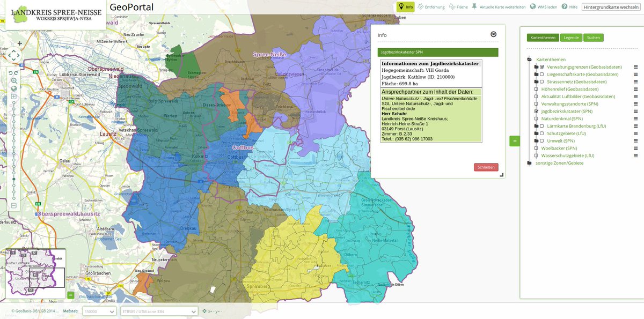Click the previous view undo arrow

tap(10, 73)
